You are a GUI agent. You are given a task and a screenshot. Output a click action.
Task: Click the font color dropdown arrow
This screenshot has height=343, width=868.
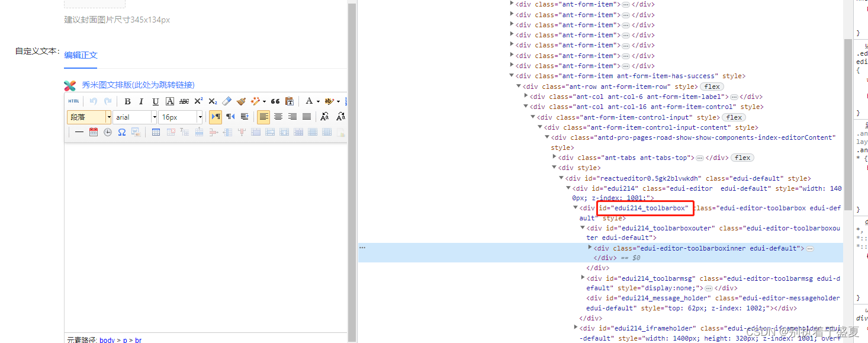[x=318, y=101]
